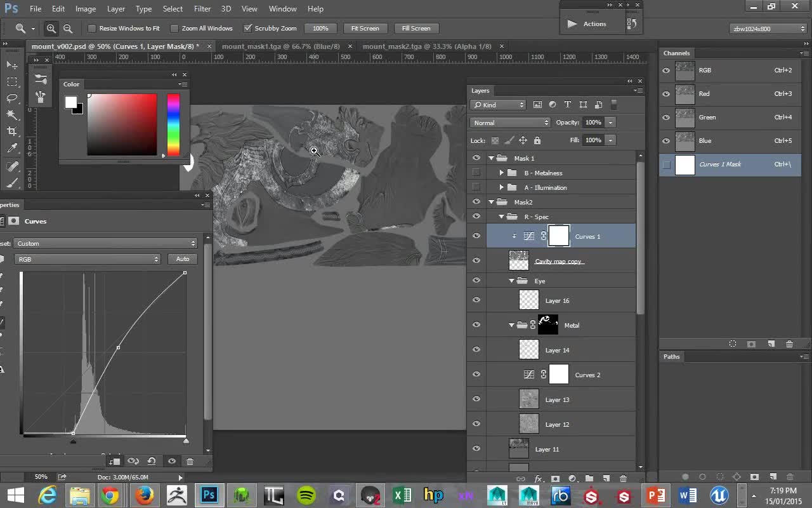The image size is (812, 508).
Task: Open workspace switcher zbw1024x800 dropdown
Action: click(x=768, y=29)
